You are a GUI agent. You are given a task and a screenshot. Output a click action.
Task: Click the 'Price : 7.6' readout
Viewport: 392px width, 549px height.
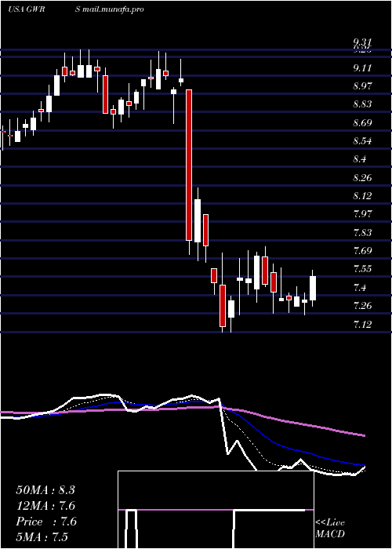46,522
